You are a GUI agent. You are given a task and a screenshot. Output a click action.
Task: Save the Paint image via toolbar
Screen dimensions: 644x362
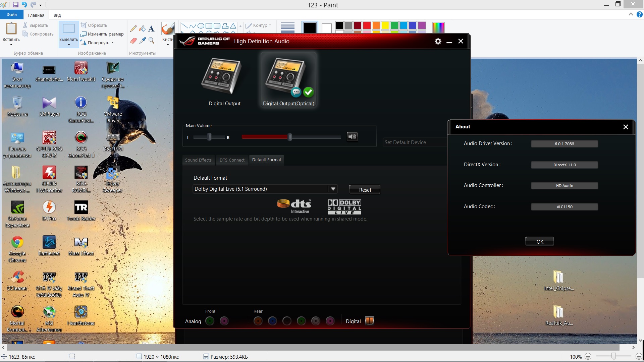(16, 5)
